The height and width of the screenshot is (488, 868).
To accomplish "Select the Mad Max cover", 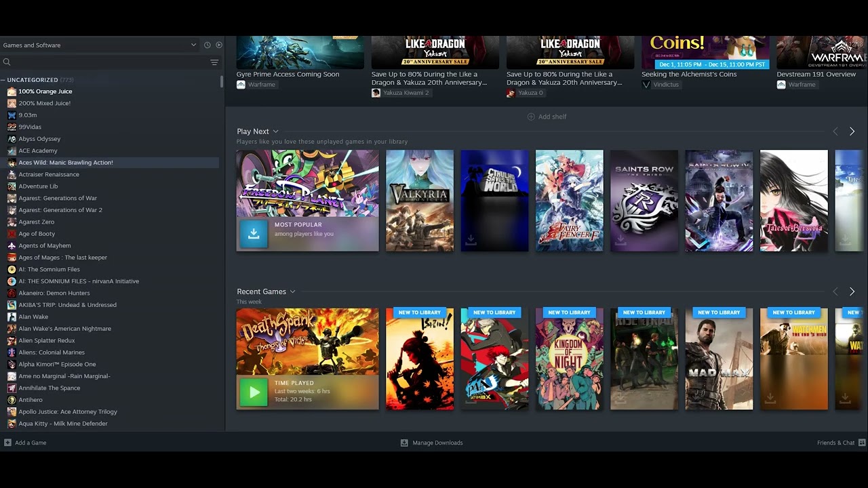I will tap(719, 359).
